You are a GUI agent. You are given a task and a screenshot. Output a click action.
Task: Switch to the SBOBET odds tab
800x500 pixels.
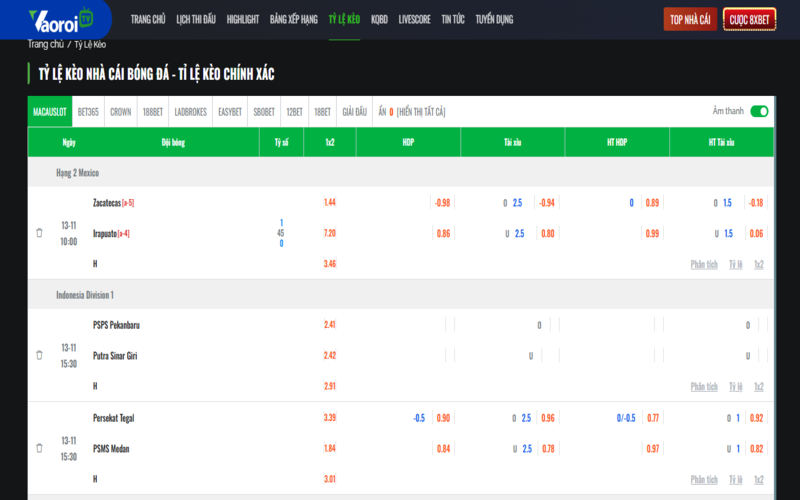point(264,112)
